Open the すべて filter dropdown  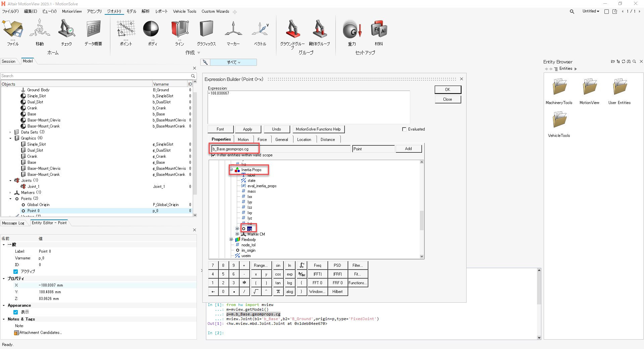[x=233, y=62]
